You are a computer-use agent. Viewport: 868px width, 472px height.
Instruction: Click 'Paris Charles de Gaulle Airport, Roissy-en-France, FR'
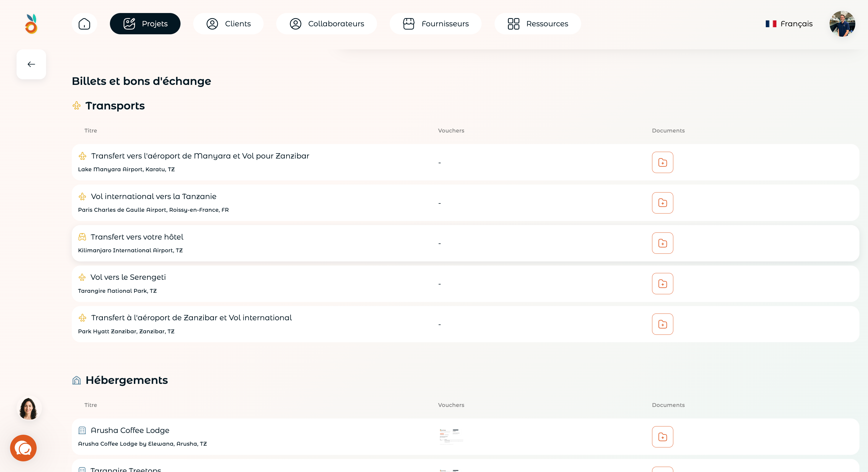pos(153,210)
